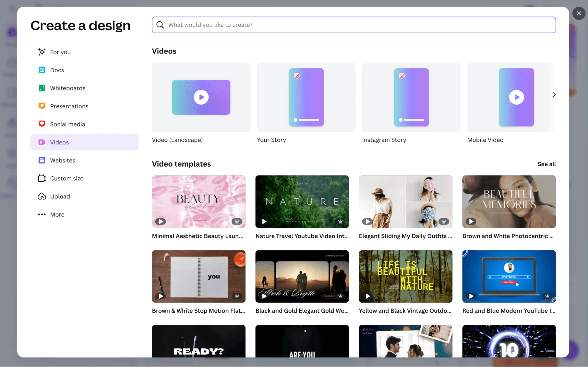
Task: Open Red and Blue Modern YouTube template
Action: [x=509, y=276]
